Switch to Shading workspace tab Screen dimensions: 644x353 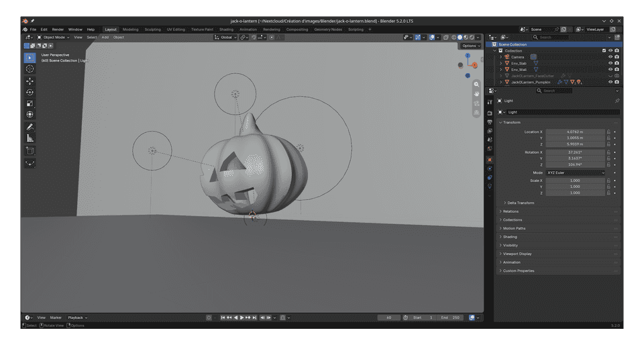click(x=226, y=30)
